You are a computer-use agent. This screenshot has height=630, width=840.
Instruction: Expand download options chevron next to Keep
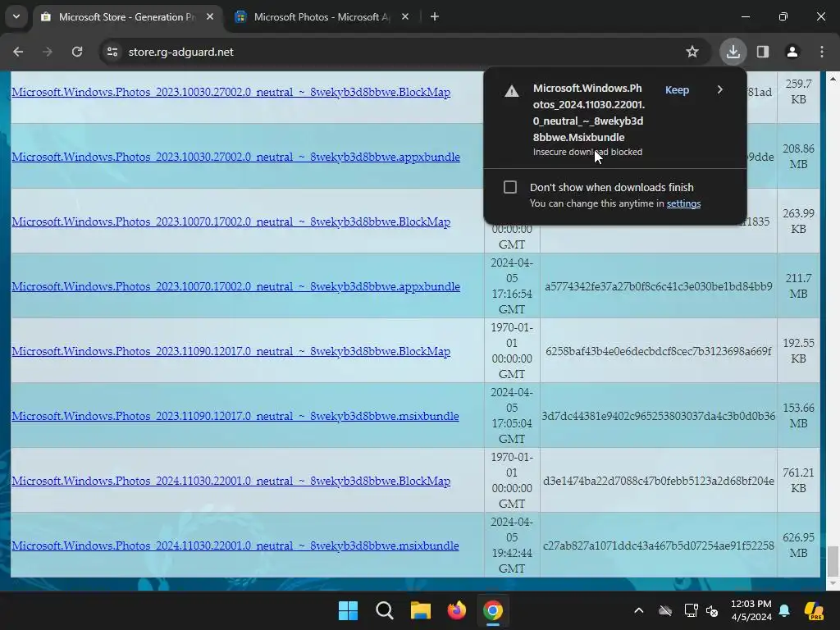click(720, 90)
